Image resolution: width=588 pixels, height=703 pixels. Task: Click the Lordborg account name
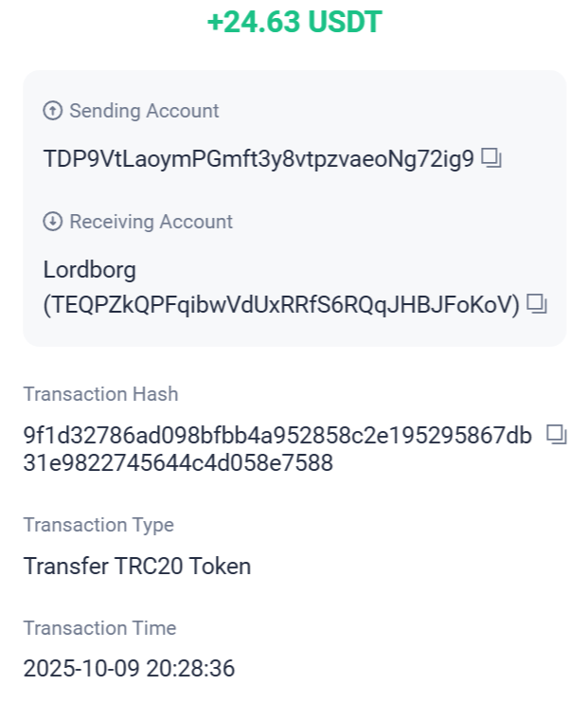coord(90,270)
